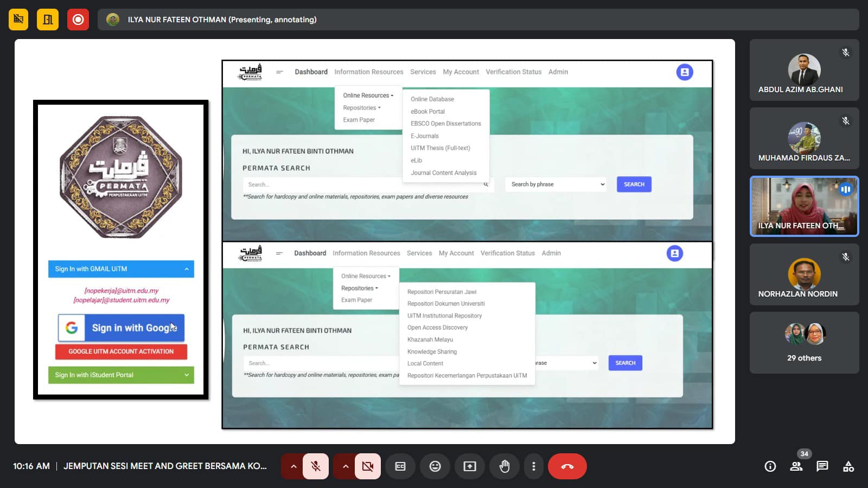The width and height of the screenshot is (868, 488).
Task: Collapse Sign In with GMAIL UiTM section
Action: click(121, 269)
